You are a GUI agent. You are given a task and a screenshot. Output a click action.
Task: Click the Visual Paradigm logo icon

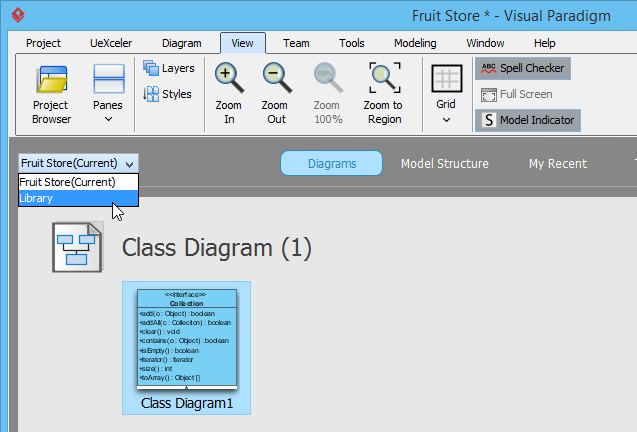pyautogui.click(x=18, y=15)
